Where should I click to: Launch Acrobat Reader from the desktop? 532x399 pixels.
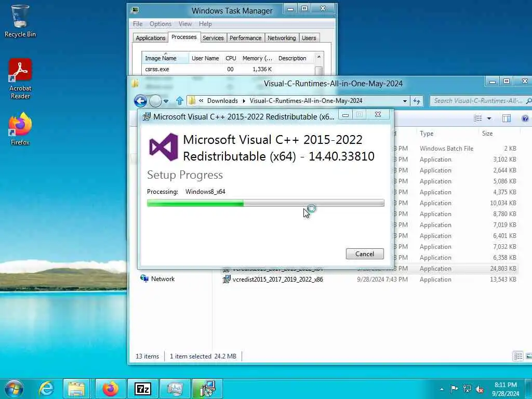pos(20,79)
